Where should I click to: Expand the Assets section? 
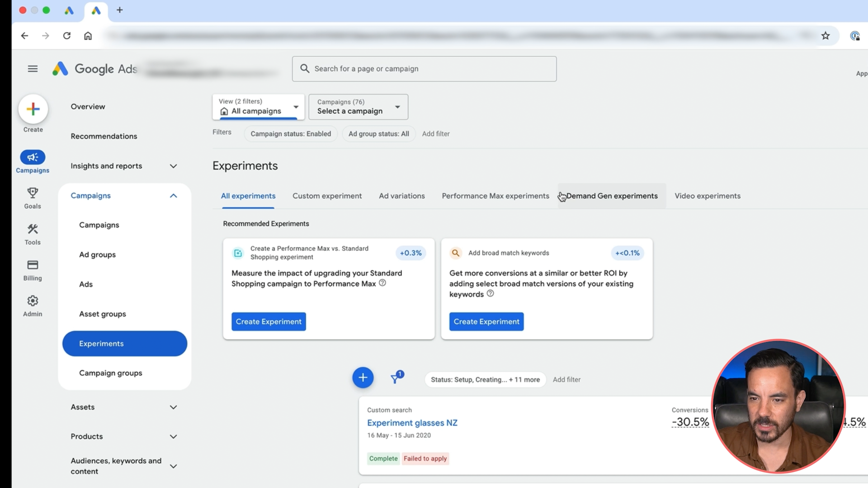point(173,407)
